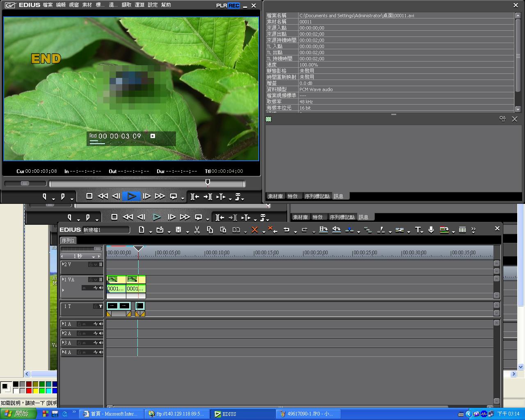Expand the toolbar overflow chevron
This screenshot has height=420, width=525.
473,230
